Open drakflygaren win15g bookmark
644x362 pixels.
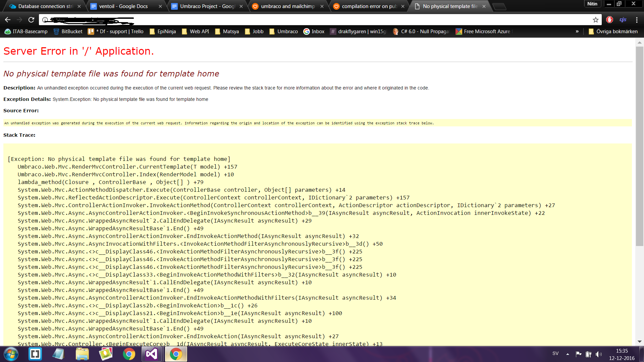coord(358,31)
